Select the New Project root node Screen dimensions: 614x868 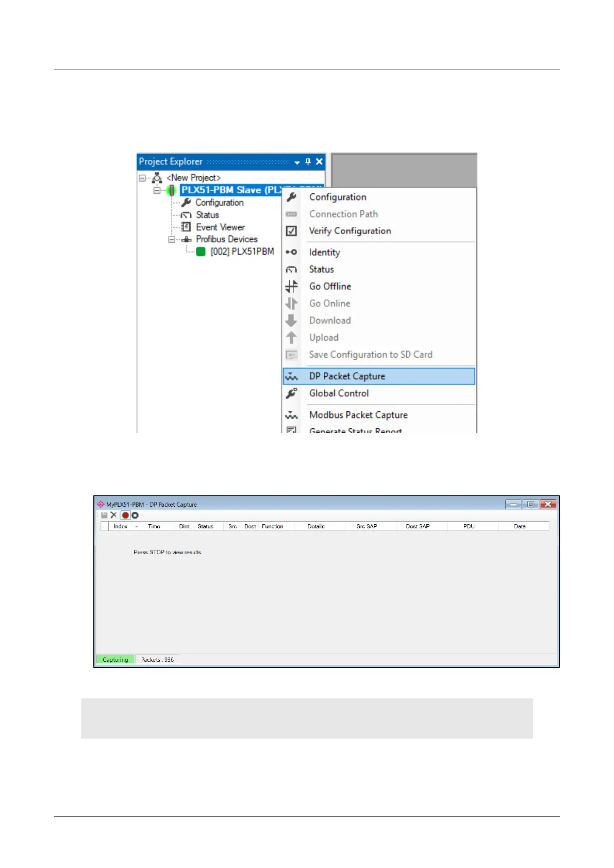(x=193, y=178)
